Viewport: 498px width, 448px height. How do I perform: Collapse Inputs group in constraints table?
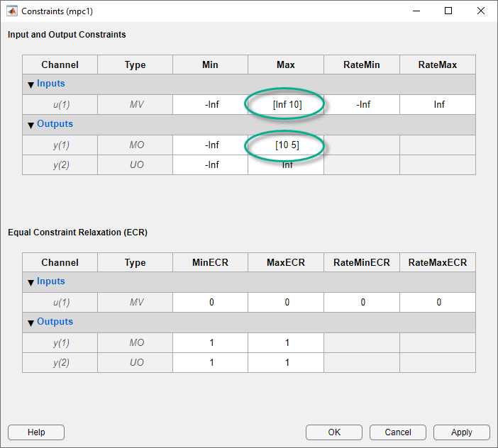pos(31,84)
